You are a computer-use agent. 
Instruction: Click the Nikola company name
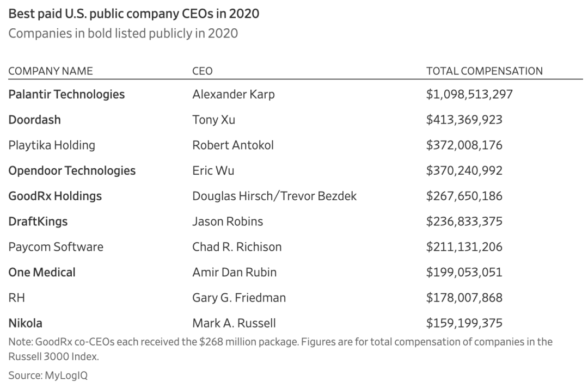pos(26,323)
